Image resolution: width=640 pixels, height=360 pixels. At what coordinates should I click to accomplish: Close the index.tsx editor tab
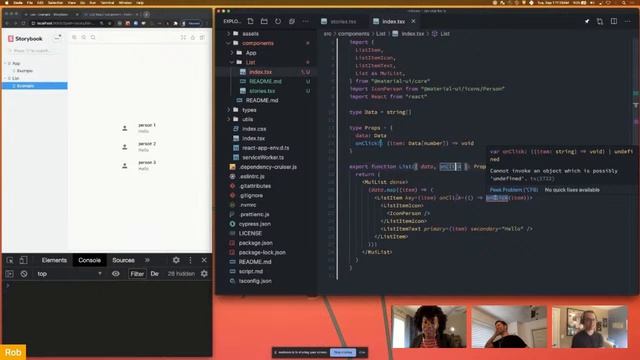[413, 21]
